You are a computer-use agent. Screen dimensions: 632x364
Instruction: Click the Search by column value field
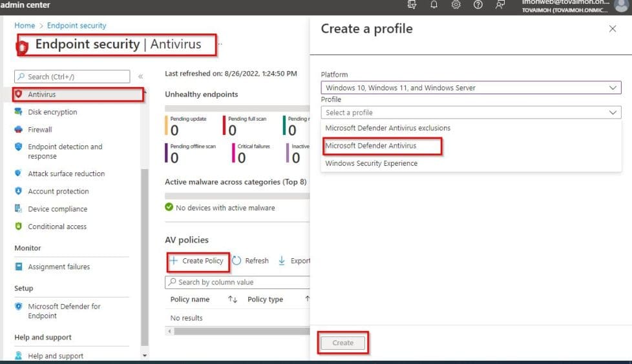[237, 282]
